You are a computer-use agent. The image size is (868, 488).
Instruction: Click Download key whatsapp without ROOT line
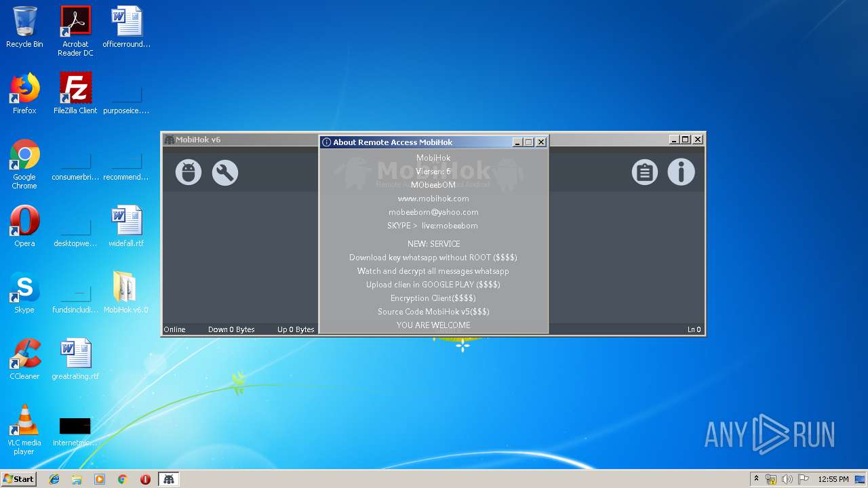point(433,258)
